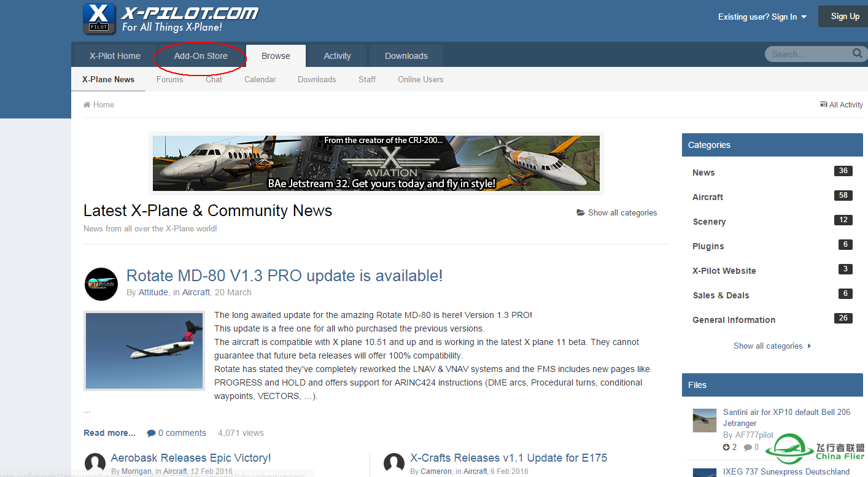Screen dimensions: 868x477
Task: Open the Staff submenu link
Action: (x=367, y=80)
